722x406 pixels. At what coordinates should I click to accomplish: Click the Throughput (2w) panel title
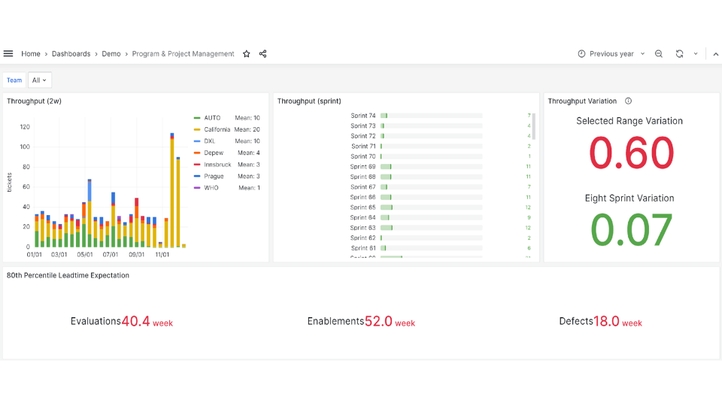pyautogui.click(x=34, y=101)
